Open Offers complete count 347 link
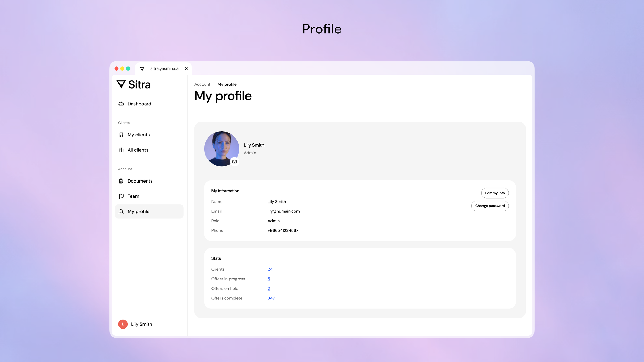 coord(271,298)
